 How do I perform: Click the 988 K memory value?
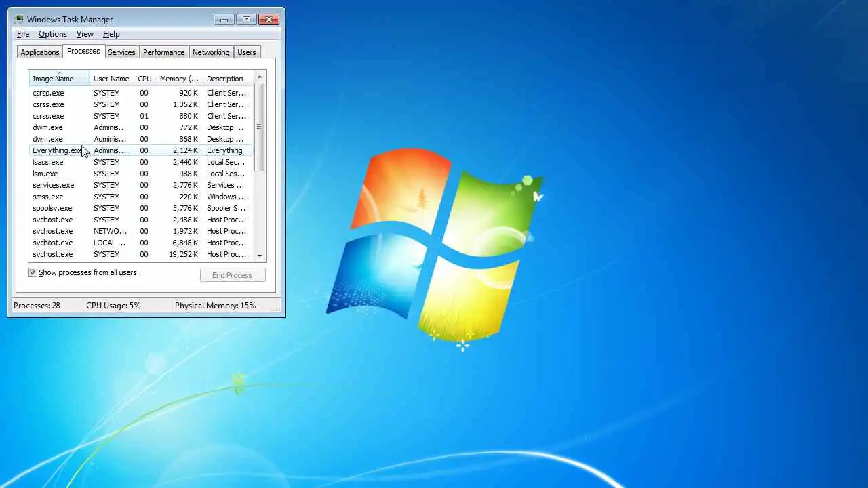coord(189,174)
